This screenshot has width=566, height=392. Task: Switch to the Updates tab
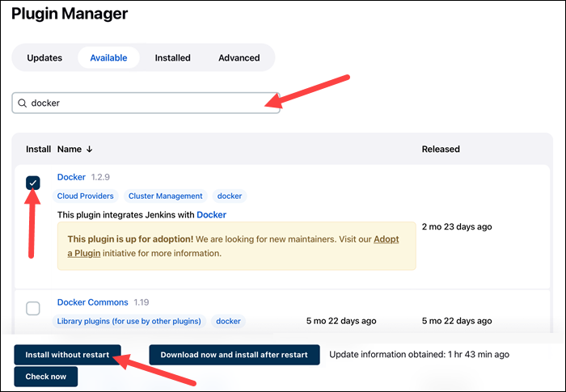pos(44,57)
